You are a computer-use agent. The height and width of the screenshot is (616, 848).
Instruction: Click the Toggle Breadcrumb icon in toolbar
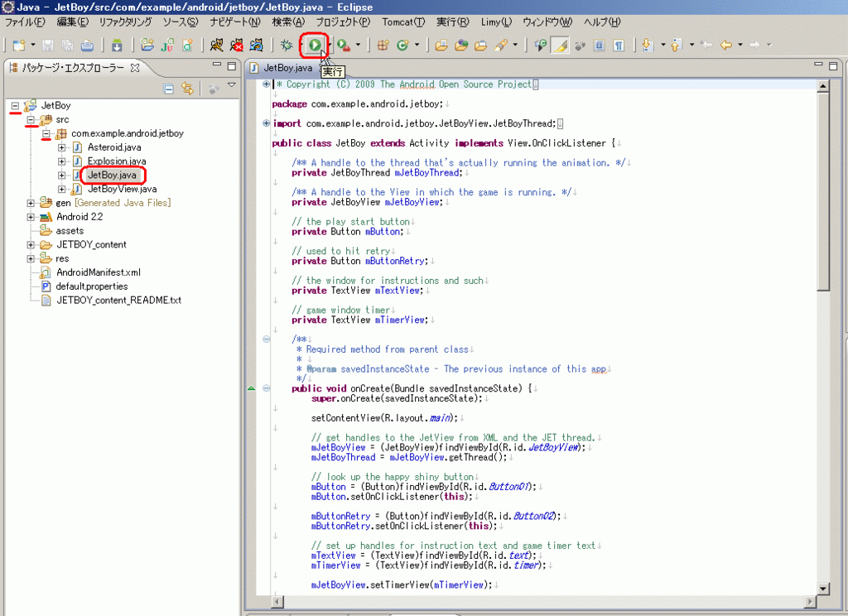tap(540, 45)
